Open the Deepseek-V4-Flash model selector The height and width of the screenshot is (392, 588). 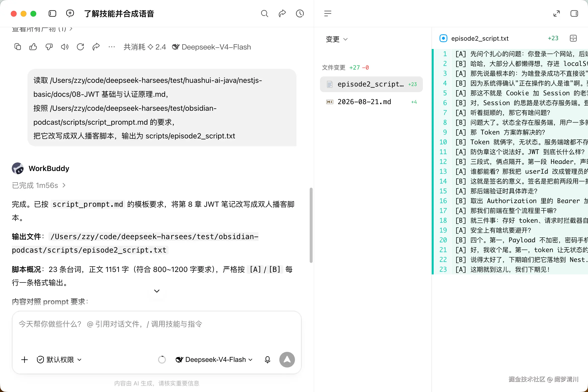(214, 360)
